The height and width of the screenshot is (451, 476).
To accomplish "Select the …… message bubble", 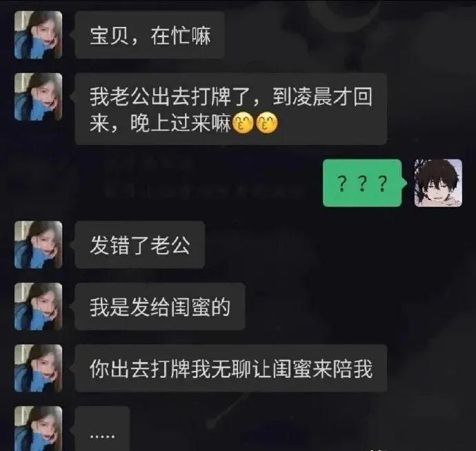I will pos(102,428).
